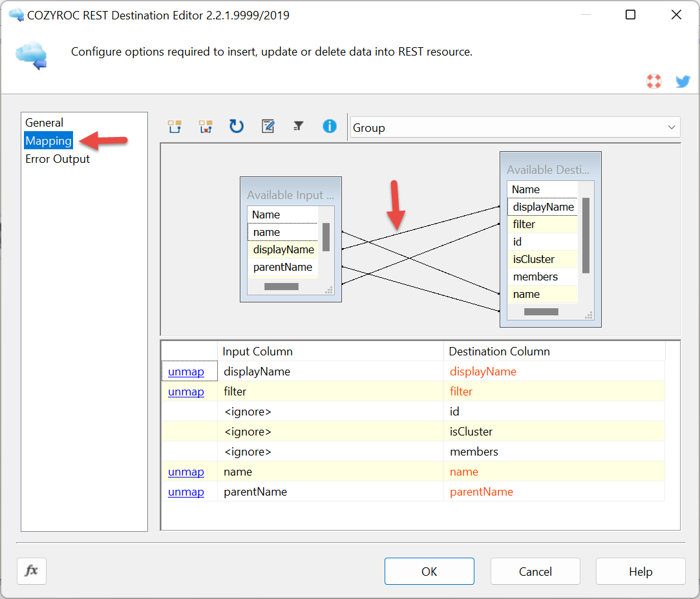Click the vertical scrollbar in Available Destination box

pyautogui.click(x=586, y=235)
